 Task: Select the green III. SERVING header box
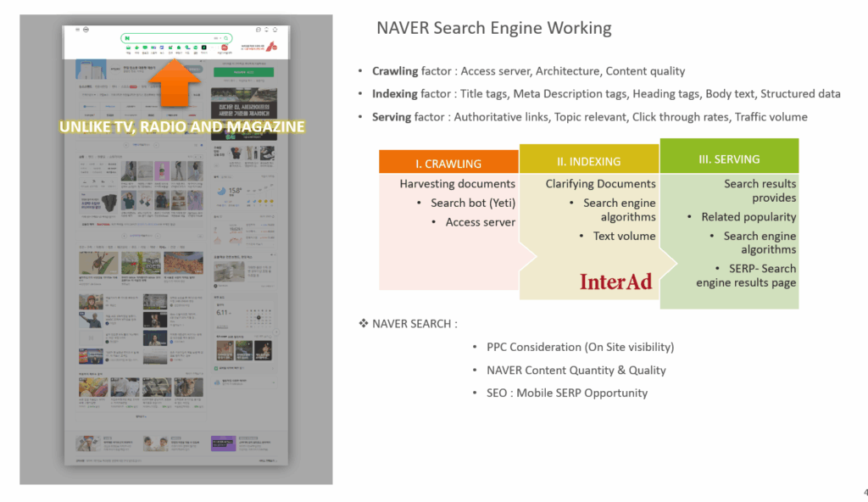[729, 158]
